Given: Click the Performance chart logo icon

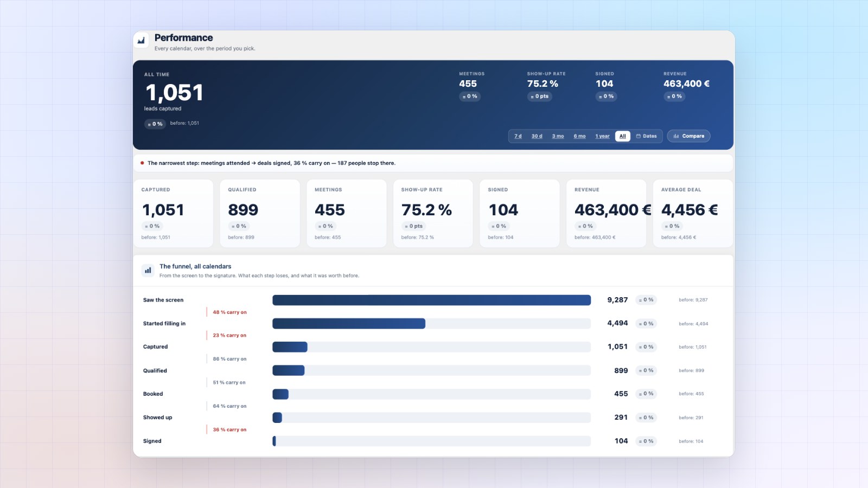Looking at the screenshot, I should click(141, 40).
